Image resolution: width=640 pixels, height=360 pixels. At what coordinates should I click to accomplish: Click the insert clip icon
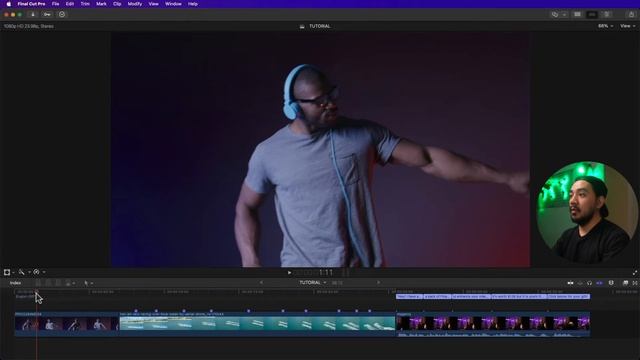pyautogui.click(x=48, y=283)
